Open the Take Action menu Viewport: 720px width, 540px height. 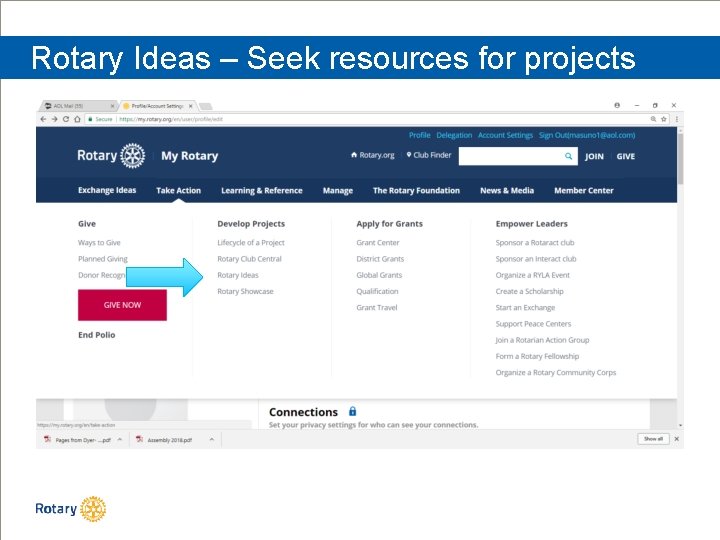coord(179,191)
